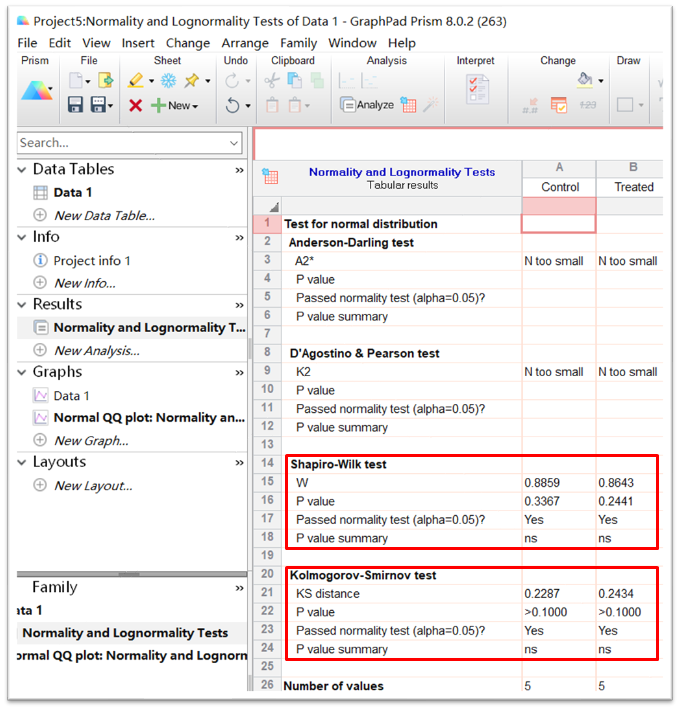Open the View menu
This screenshot has height=710, width=680.
click(x=96, y=43)
